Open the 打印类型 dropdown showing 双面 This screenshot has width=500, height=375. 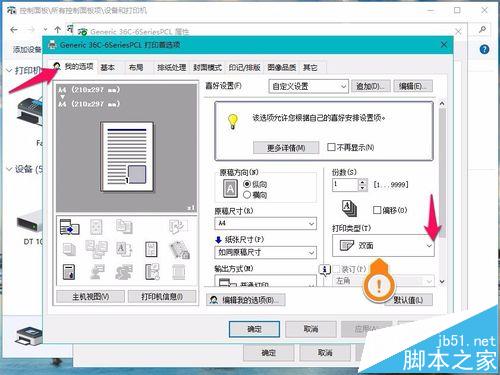383,246
